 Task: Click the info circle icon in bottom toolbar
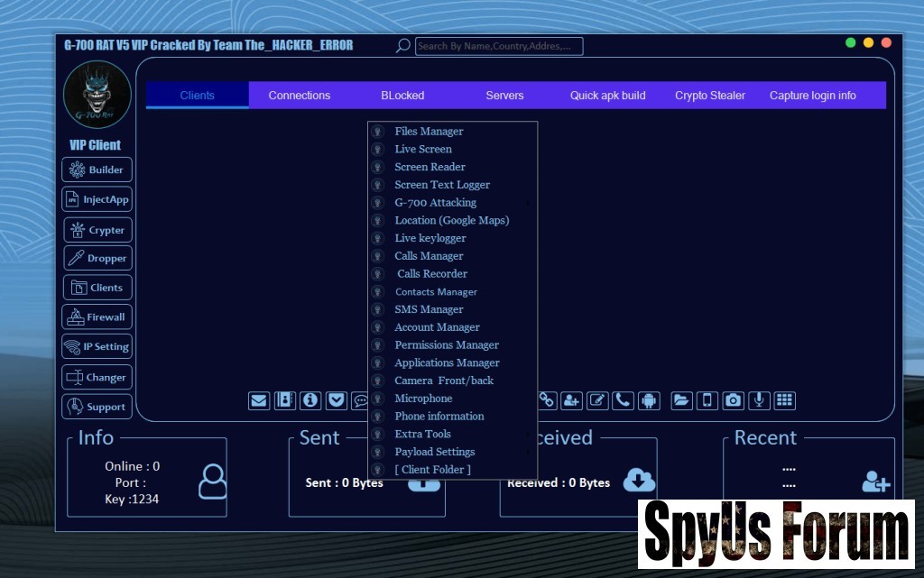click(x=310, y=400)
